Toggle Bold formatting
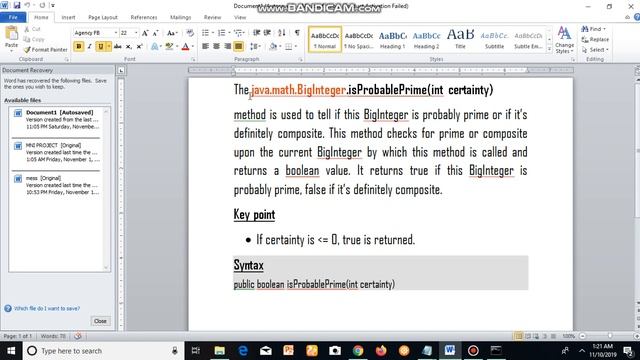Image resolution: width=640 pixels, height=360 pixels. (78, 47)
